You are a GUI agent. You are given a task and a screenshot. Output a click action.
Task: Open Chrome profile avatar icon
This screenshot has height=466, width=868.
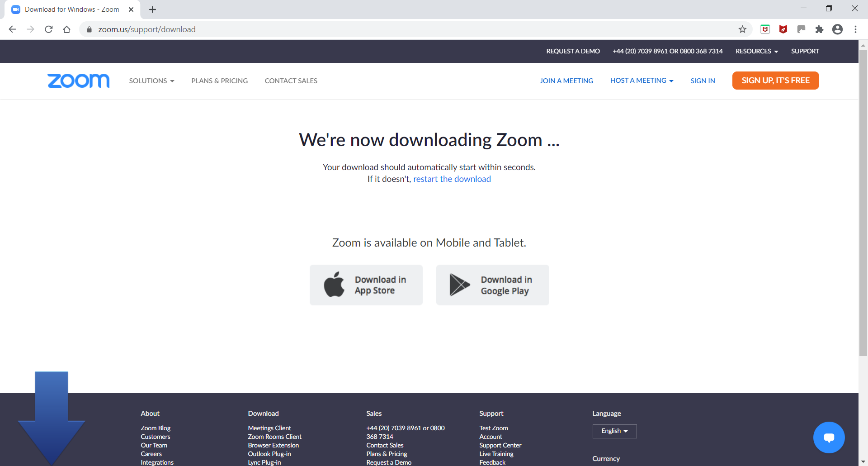click(837, 29)
